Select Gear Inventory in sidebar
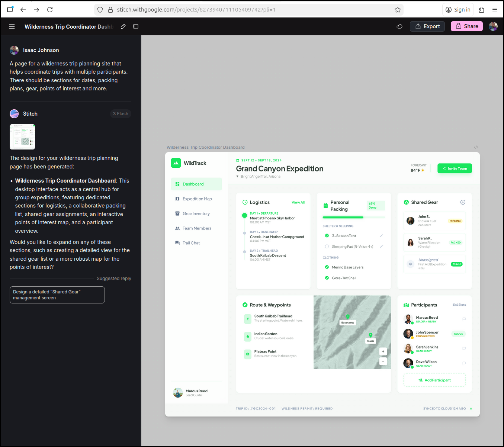 point(196,213)
